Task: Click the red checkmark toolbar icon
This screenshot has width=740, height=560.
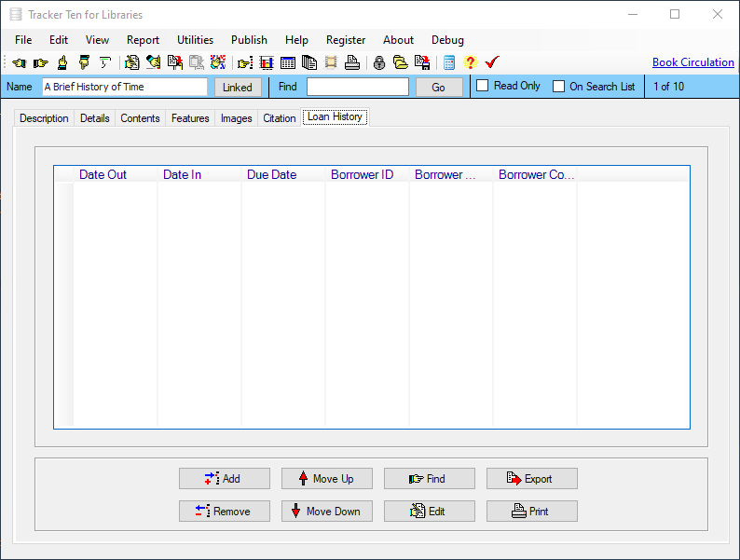Action: tap(492, 62)
